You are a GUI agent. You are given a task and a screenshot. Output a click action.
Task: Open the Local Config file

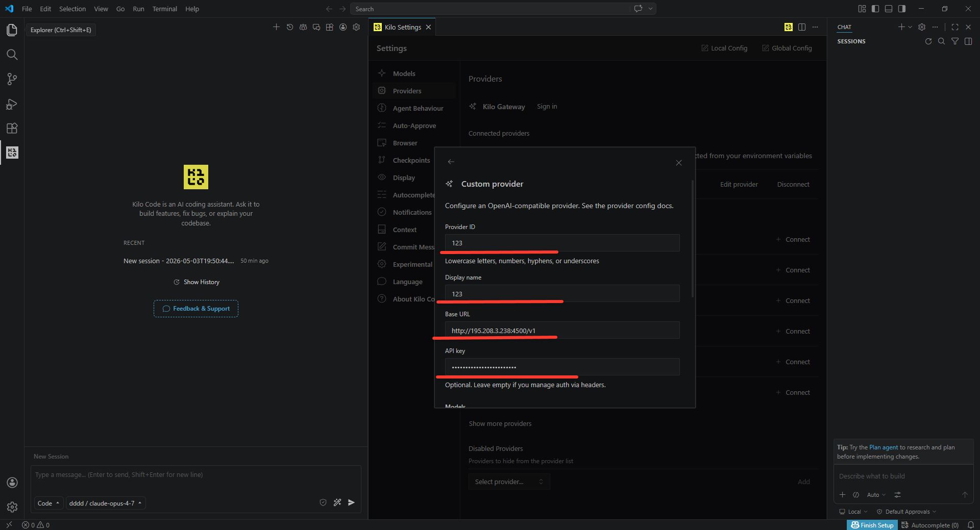pyautogui.click(x=724, y=48)
